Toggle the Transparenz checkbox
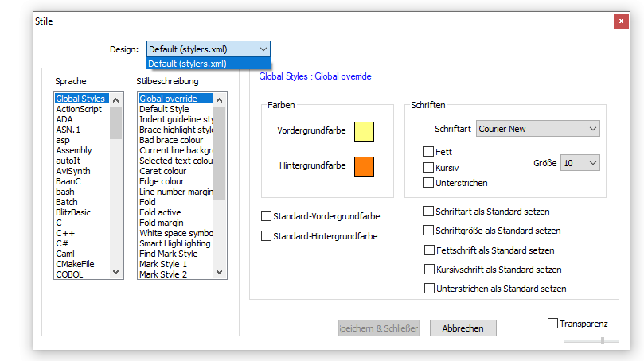 click(552, 324)
